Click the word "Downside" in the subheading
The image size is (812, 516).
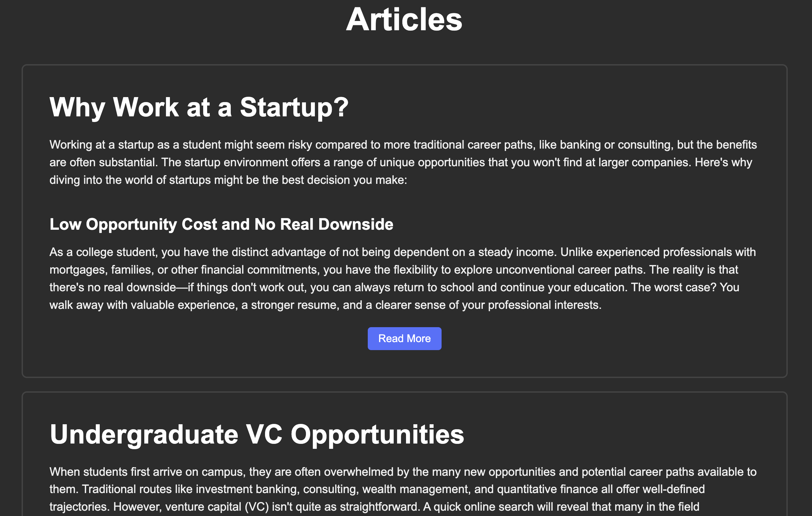pos(356,224)
